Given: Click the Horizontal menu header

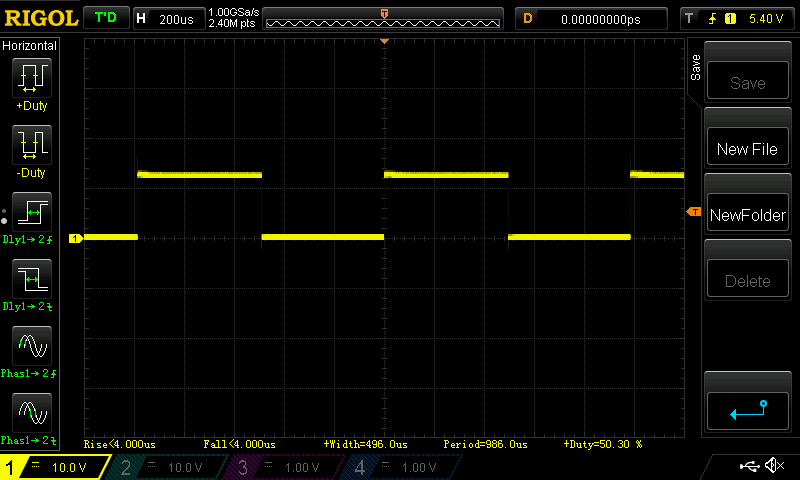Looking at the screenshot, I should pos(30,46).
